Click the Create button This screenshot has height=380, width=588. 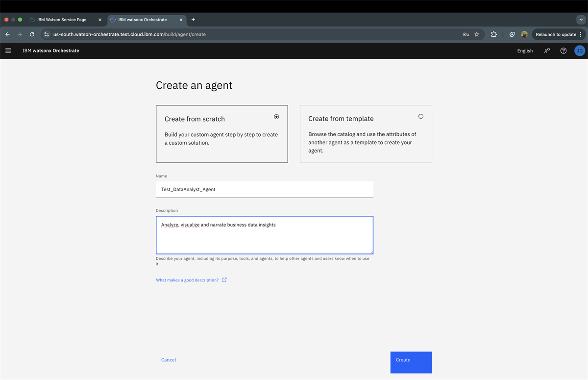(x=411, y=362)
